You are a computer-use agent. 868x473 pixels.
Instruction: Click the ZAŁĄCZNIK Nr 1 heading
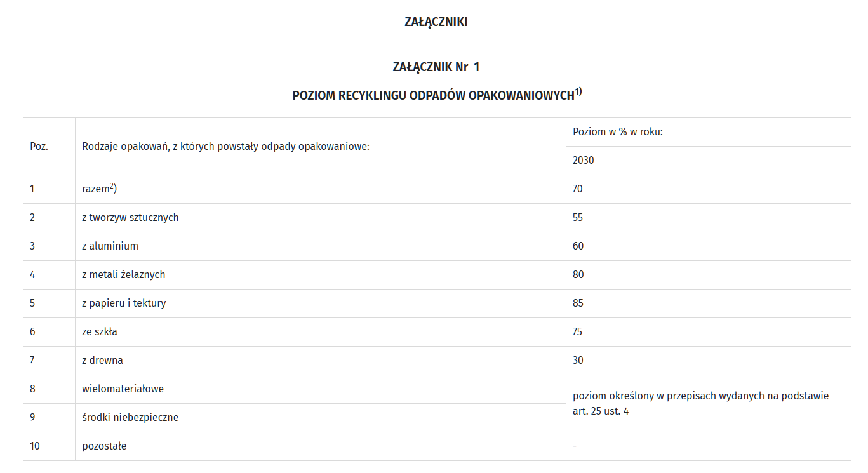click(436, 67)
